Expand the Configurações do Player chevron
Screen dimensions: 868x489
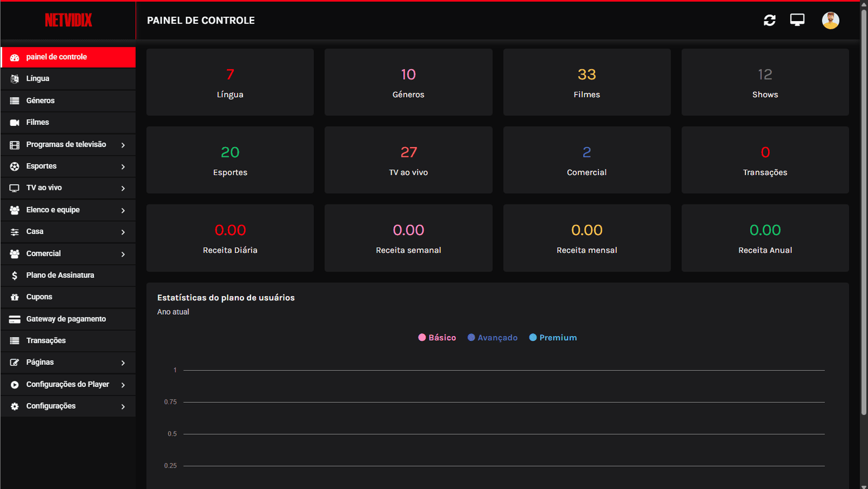[123, 385]
